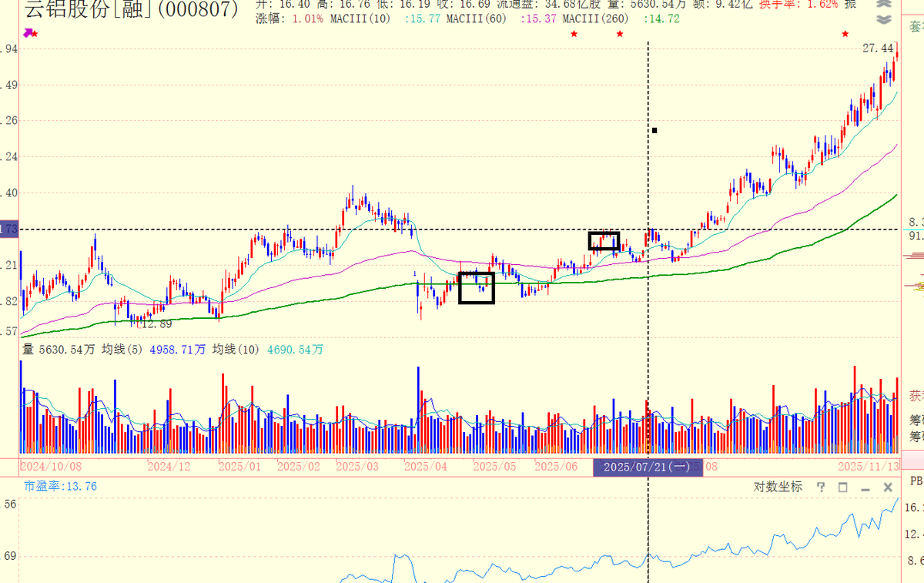Click the 2025/02 date label
924x583 pixels.
click(x=299, y=467)
